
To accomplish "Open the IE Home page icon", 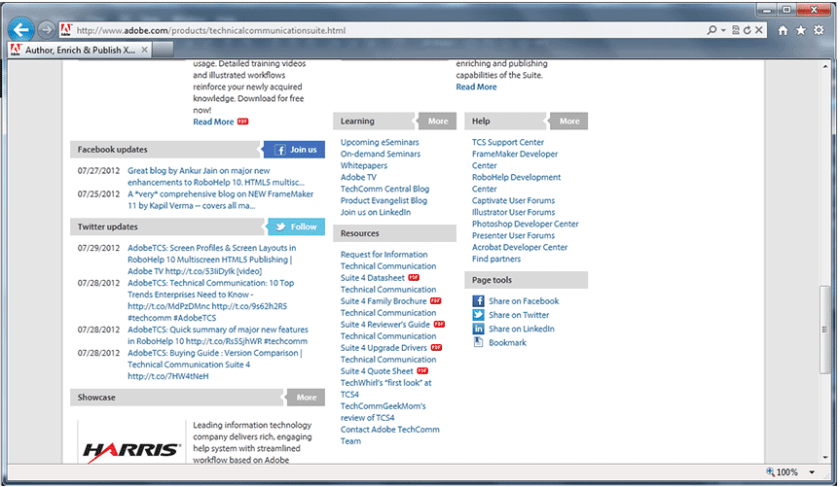I will 783,30.
